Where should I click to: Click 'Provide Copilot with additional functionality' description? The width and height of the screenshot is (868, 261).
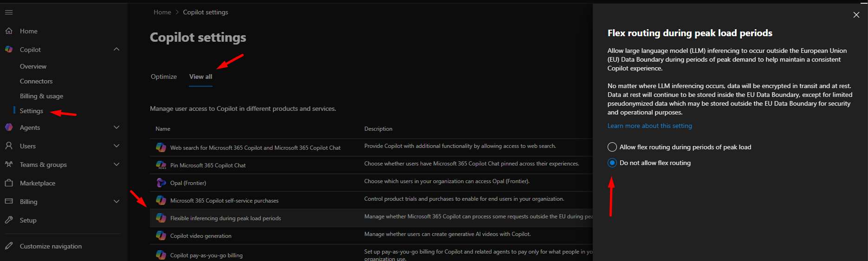460,146
